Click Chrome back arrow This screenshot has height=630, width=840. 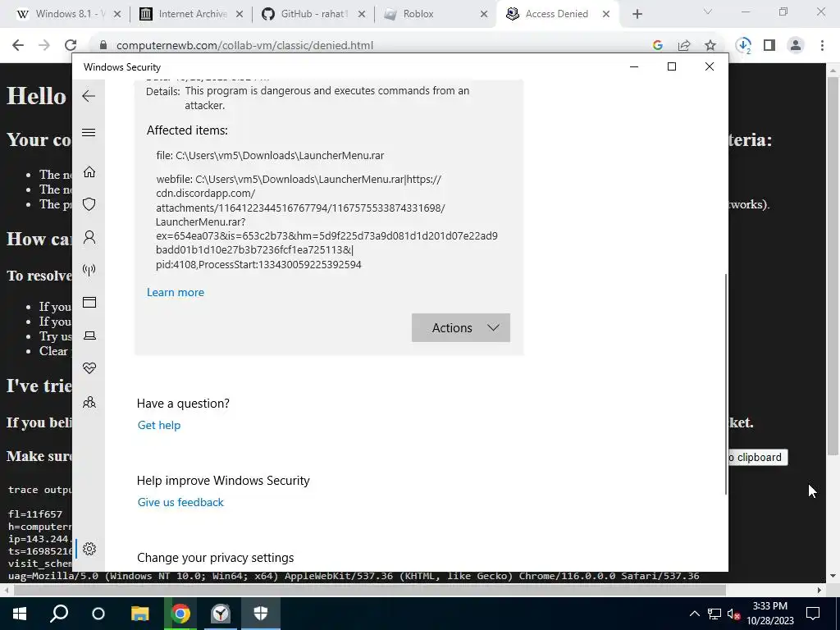click(x=18, y=45)
